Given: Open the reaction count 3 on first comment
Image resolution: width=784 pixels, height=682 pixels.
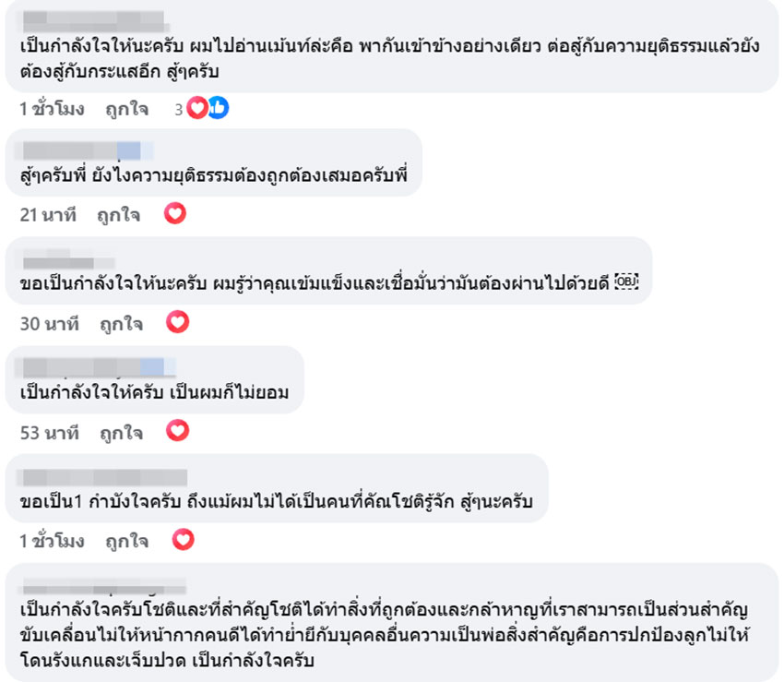Looking at the screenshot, I should (x=180, y=109).
